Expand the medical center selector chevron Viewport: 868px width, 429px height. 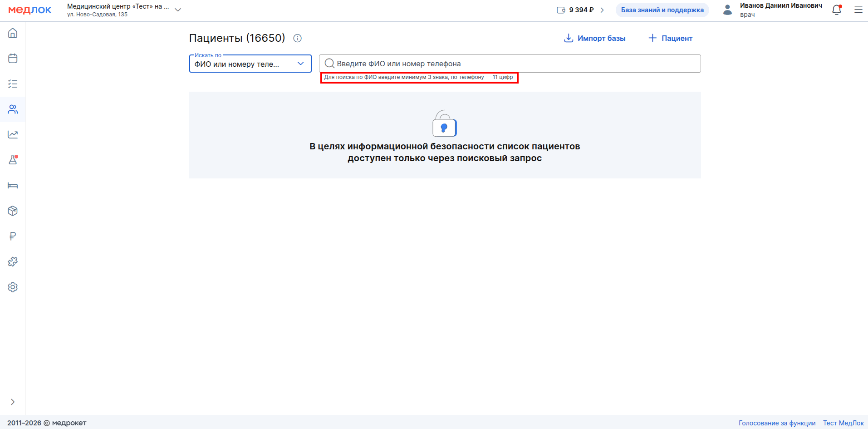click(178, 10)
